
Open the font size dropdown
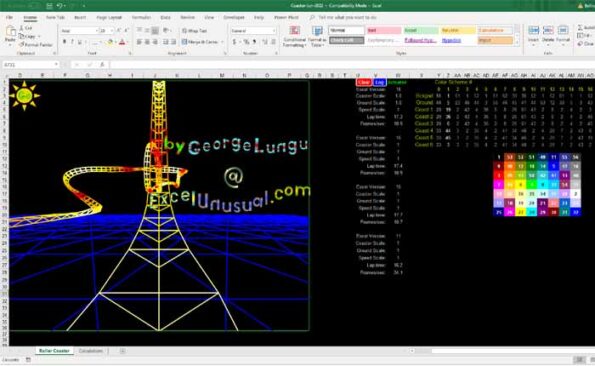coord(112,30)
